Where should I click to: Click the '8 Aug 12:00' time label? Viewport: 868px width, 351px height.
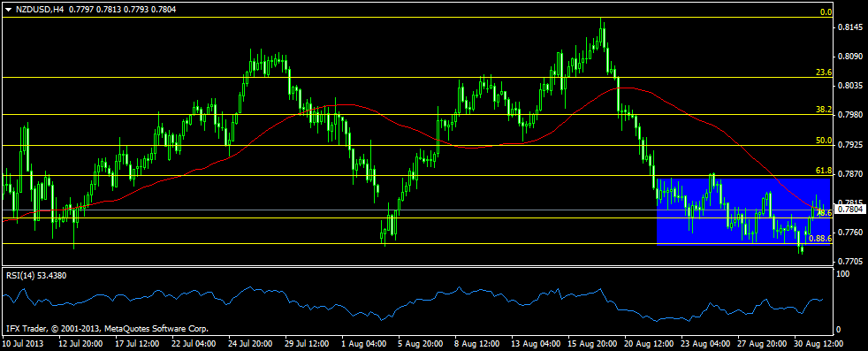coord(476,343)
